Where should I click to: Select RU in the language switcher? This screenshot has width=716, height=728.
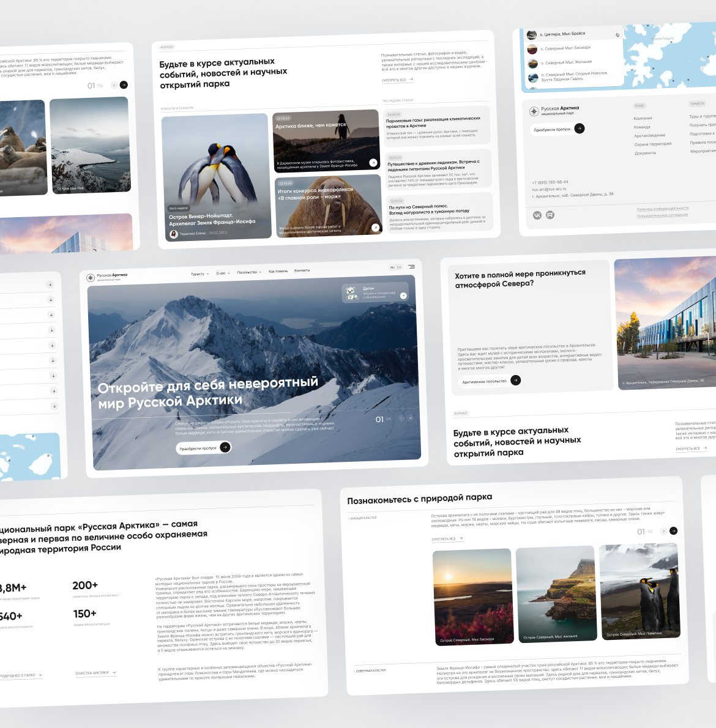393,267
